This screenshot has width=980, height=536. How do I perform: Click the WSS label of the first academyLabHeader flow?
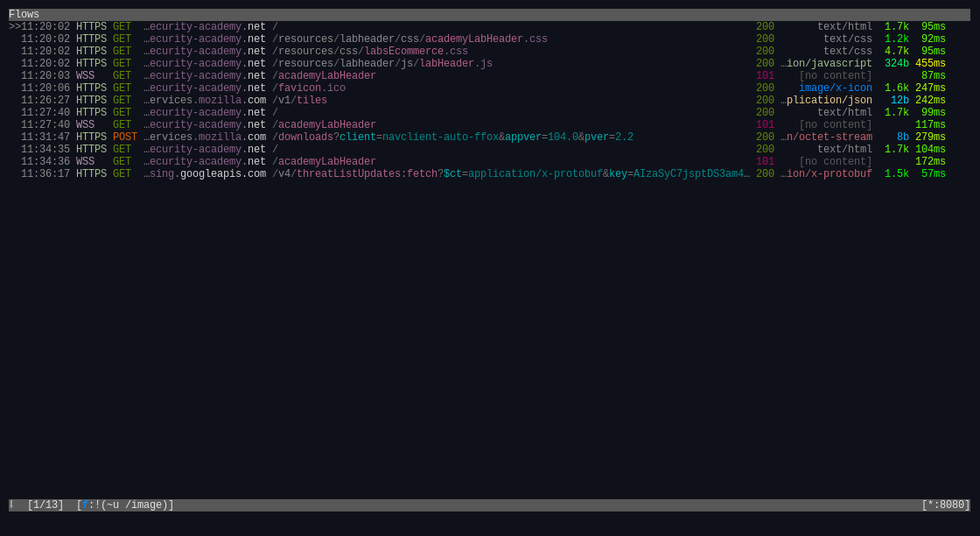(85, 75)
